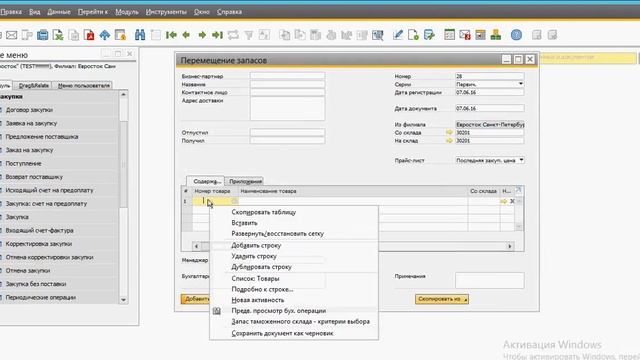Open messages envelope with red badge icon
The width and height of the screenshot is (640, 360).
tap(465, 35)
